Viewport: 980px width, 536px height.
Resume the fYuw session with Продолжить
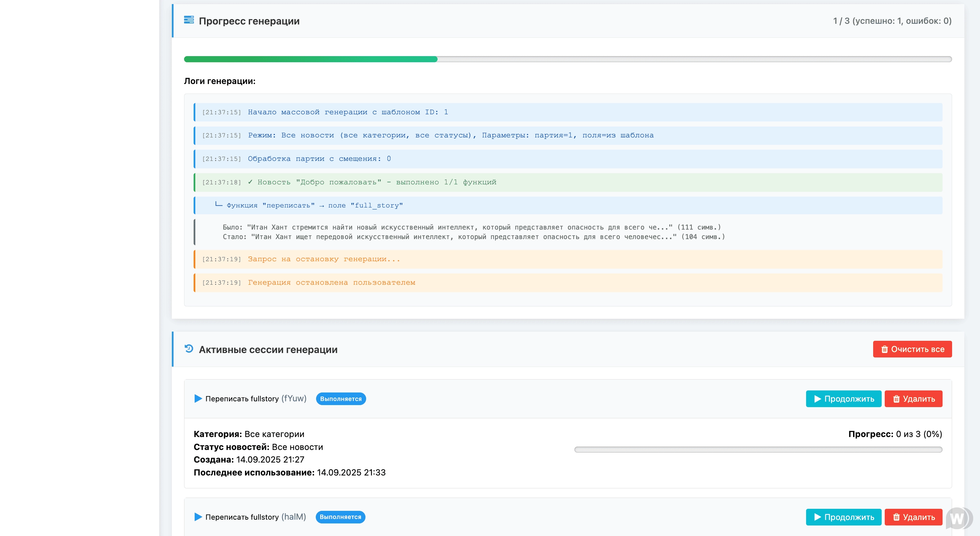point(843,398)
